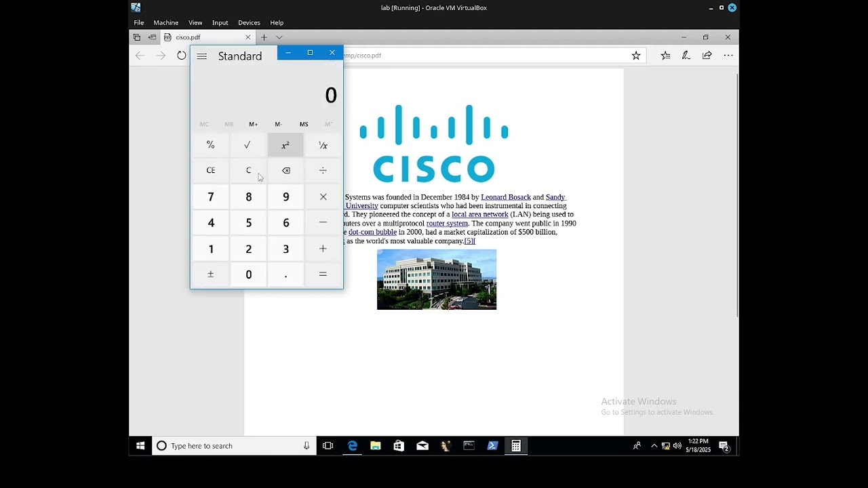The height and width of the screenshot is (488, 868).
Task: Show hidden tray icons chevron
Action: 654,446
